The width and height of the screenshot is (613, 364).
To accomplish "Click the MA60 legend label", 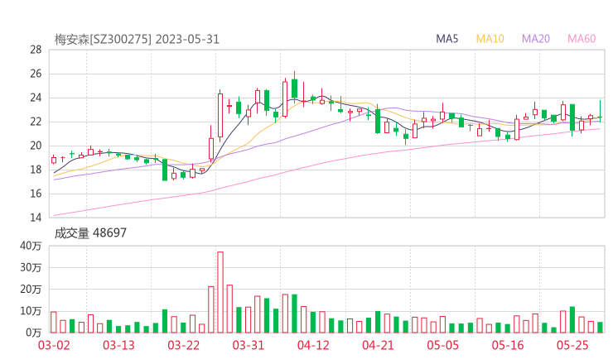I will pos(582,39).
